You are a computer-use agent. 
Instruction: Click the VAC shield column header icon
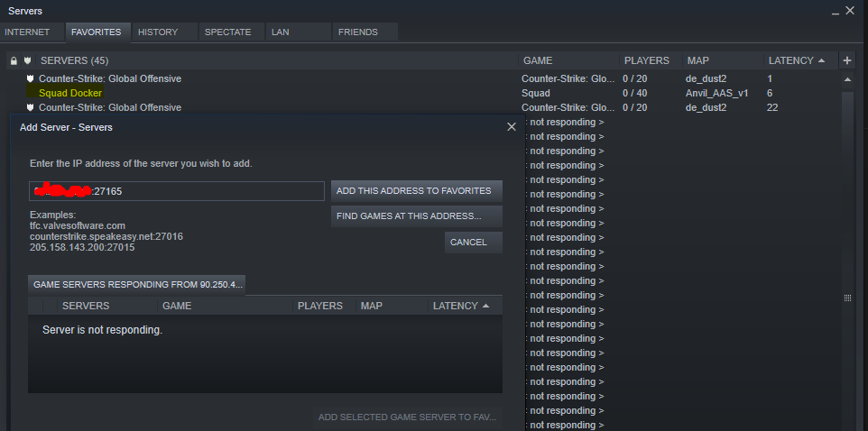(x=28, y=60)
